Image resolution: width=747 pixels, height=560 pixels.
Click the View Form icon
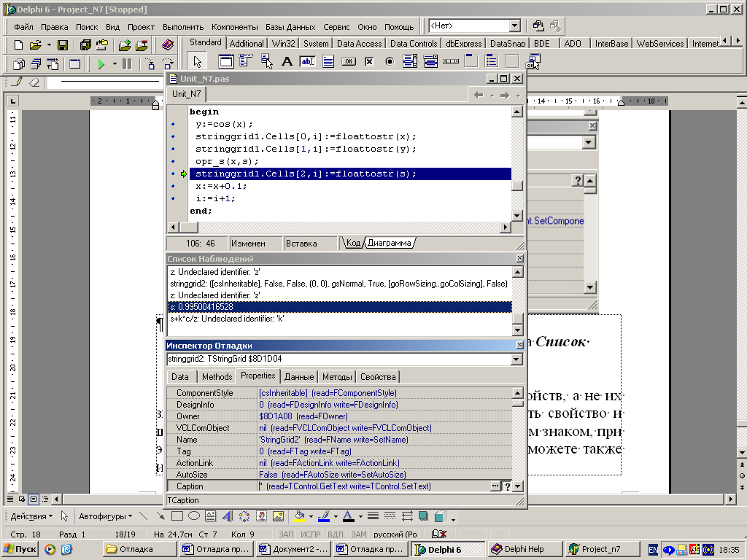click(36, 64)
